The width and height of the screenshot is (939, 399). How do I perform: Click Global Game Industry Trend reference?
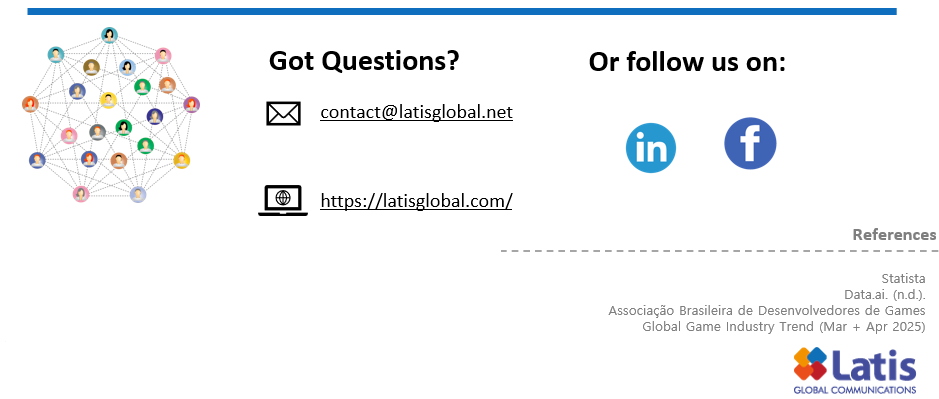pos(783,327)
